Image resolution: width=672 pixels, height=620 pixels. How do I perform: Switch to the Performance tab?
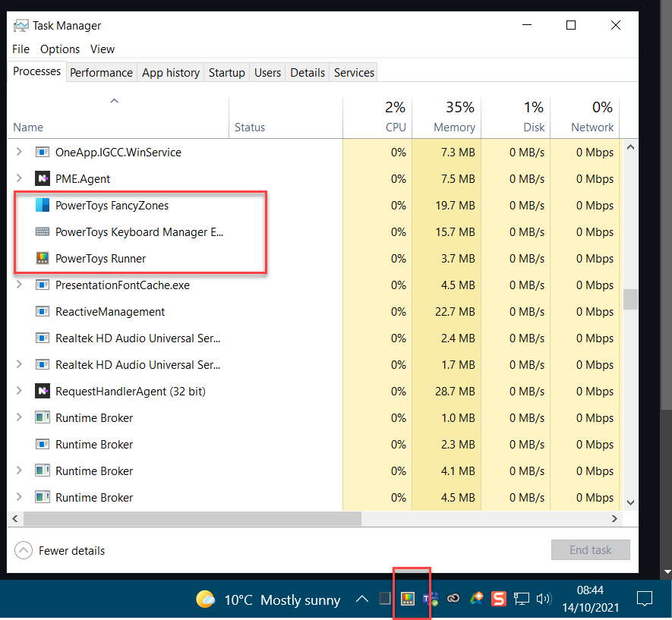(101, 72)
